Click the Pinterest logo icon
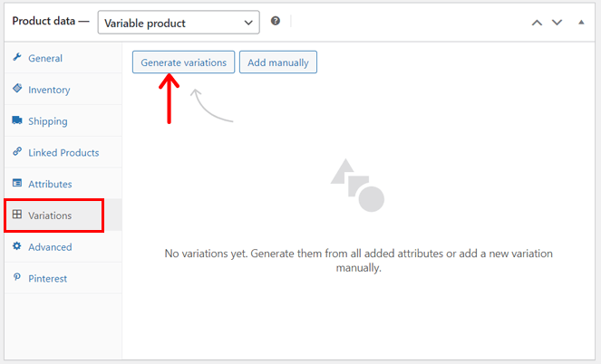Screen dimensions: 601x364 point(17,278)
